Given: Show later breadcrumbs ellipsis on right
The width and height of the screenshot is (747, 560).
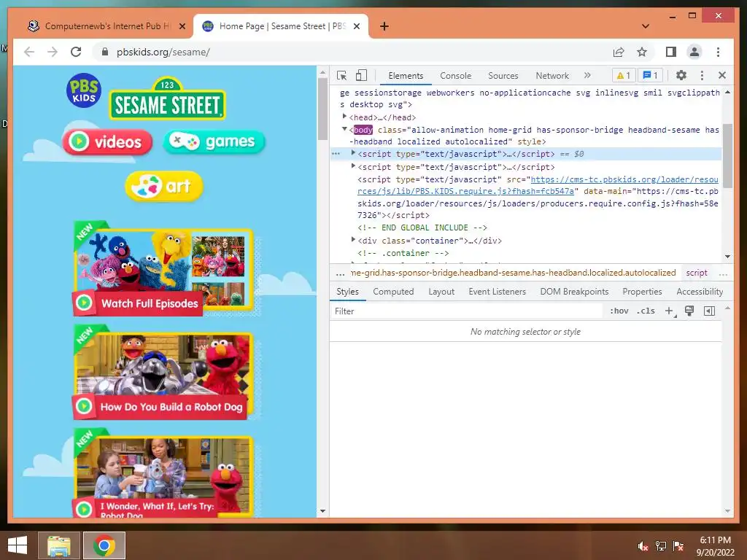Looking at the screenshot, I should click(723, 273).
